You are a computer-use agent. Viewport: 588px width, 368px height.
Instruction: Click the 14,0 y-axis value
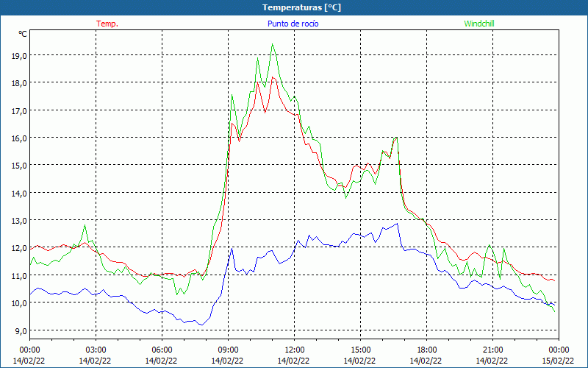tap(20, 194)
